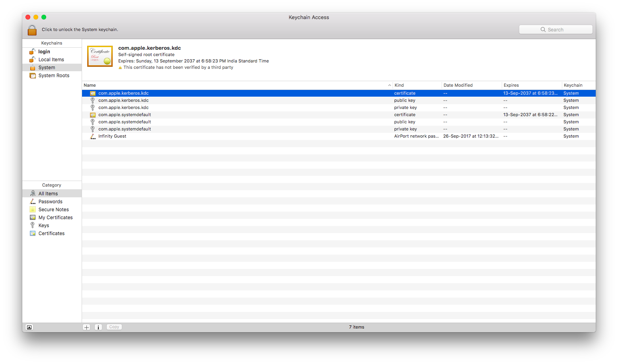This screenshot has height=364, width=618.
Task: Sort the list by the Kind column
Action: pyautogui.click(x=417, y=86)
